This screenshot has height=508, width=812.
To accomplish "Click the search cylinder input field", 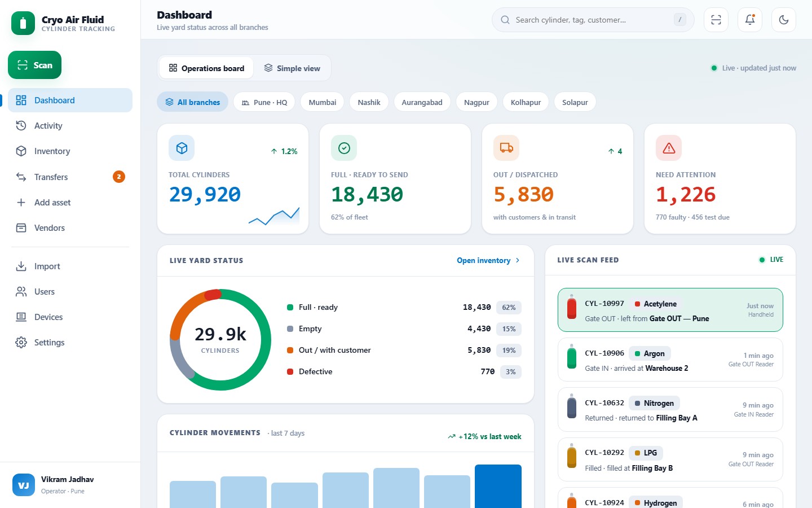I will (593, 20).
